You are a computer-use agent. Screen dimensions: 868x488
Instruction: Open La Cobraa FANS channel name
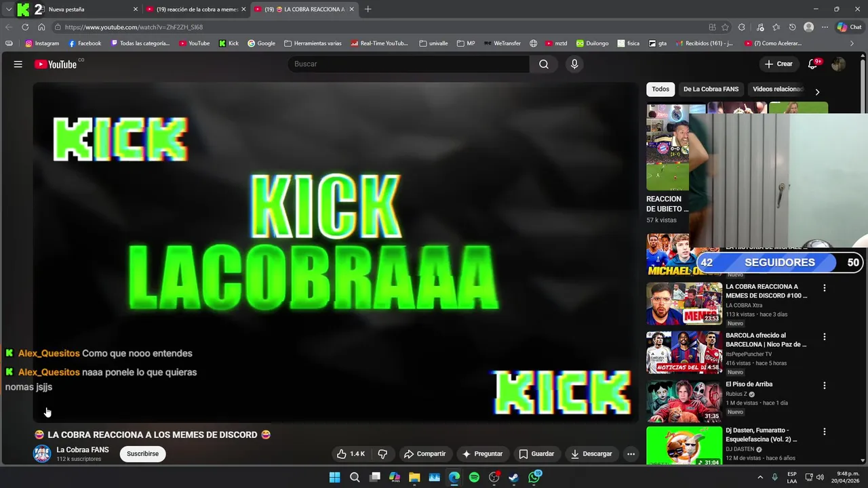pos(83,450)
